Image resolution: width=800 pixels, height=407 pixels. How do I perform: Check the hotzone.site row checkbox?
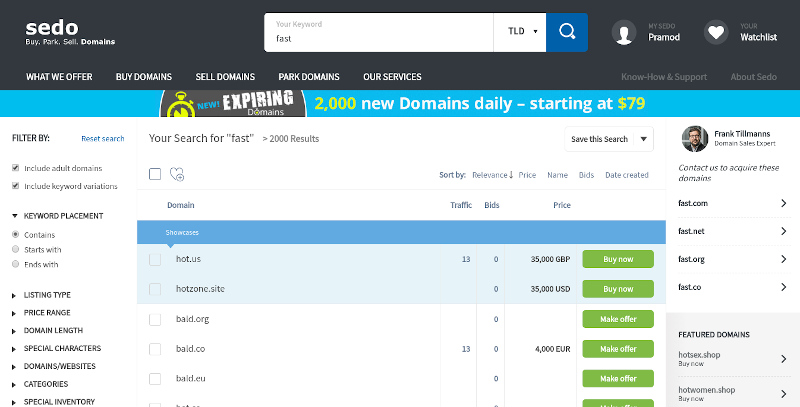(155, 289)
